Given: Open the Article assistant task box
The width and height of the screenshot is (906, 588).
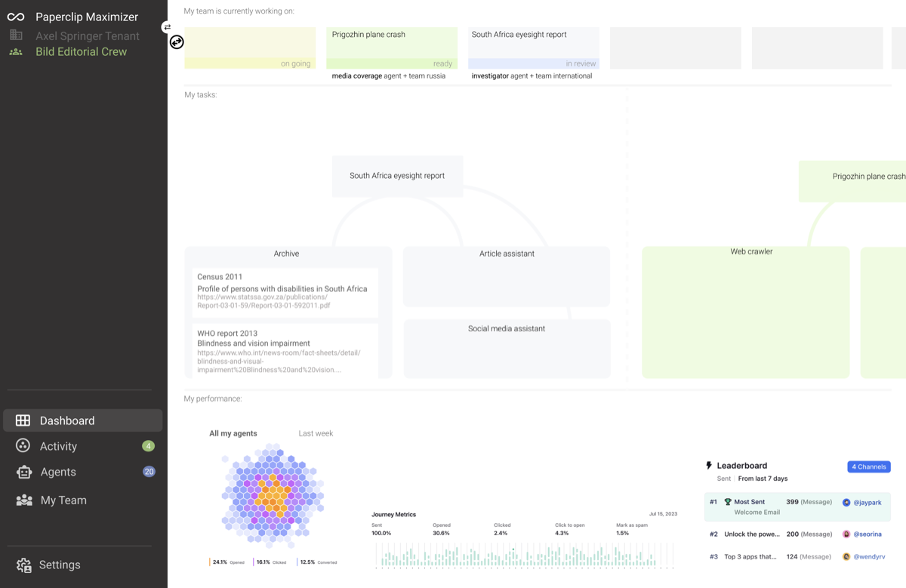Looking at the screenshot, I should 507,276.
